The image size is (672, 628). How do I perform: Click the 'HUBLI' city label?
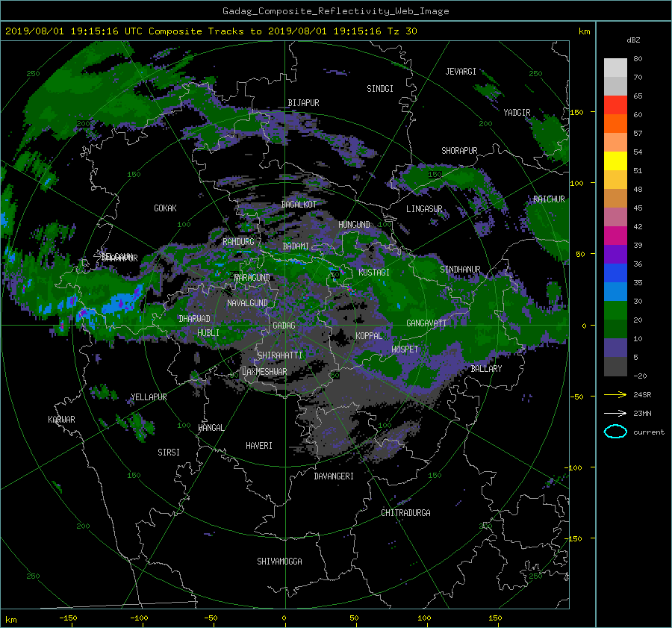(x=208, y=333)
